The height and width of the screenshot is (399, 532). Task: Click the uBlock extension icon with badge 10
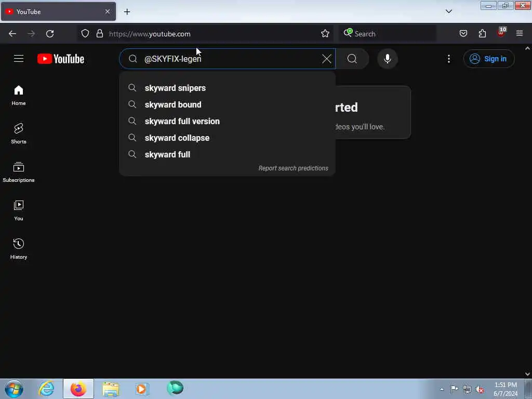point(501,33)
